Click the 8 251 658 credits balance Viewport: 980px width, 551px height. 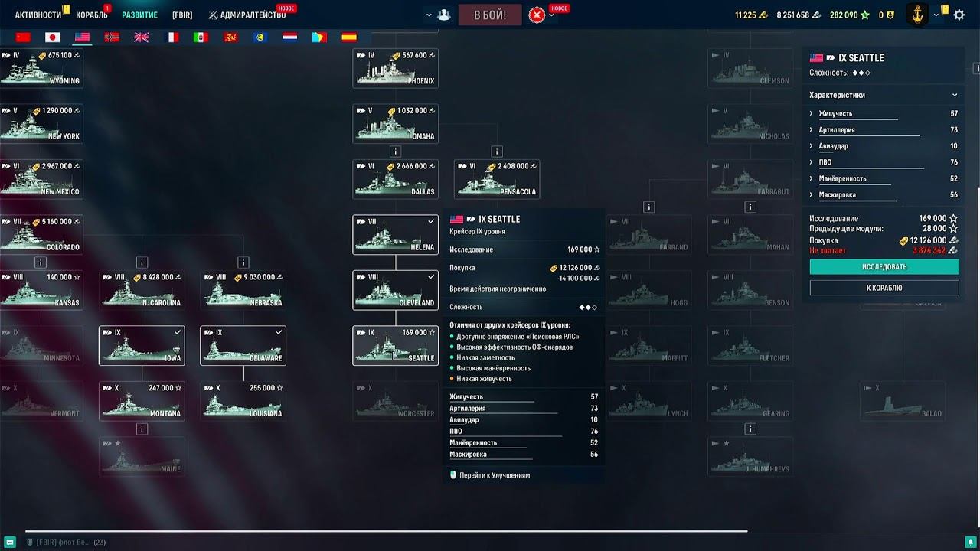(799, 15)
